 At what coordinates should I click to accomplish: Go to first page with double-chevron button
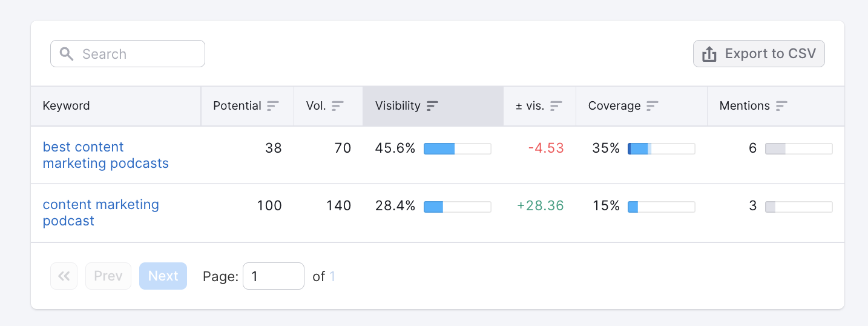[64, 276]
